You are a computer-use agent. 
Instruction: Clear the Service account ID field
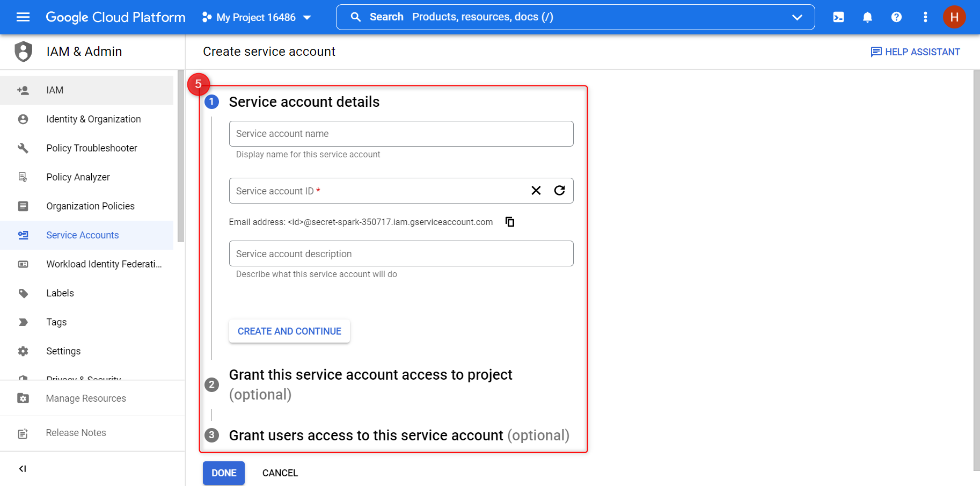click(536, 190)
